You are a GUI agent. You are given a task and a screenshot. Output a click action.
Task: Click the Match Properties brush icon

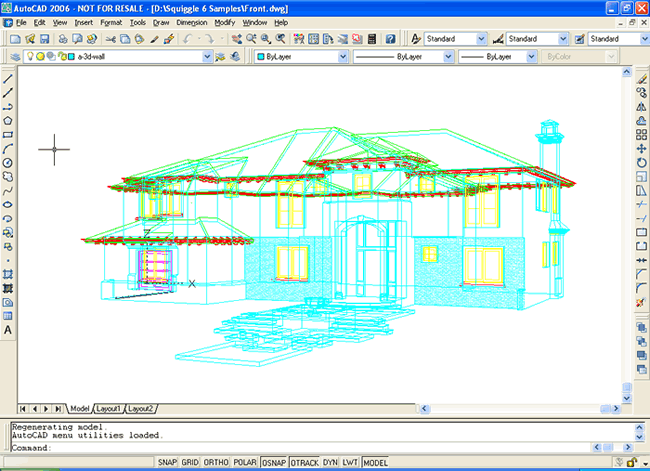(169, 39)
